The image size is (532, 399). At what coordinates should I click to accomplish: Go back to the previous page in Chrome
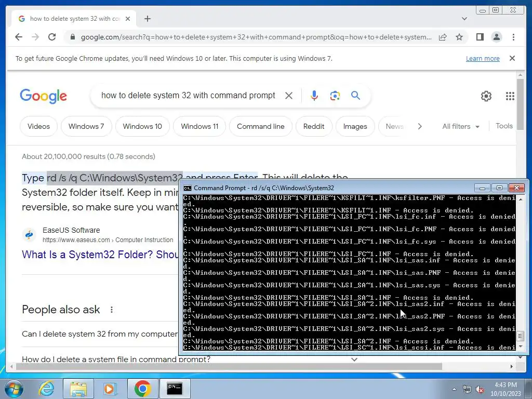click(x=19, y=37)
